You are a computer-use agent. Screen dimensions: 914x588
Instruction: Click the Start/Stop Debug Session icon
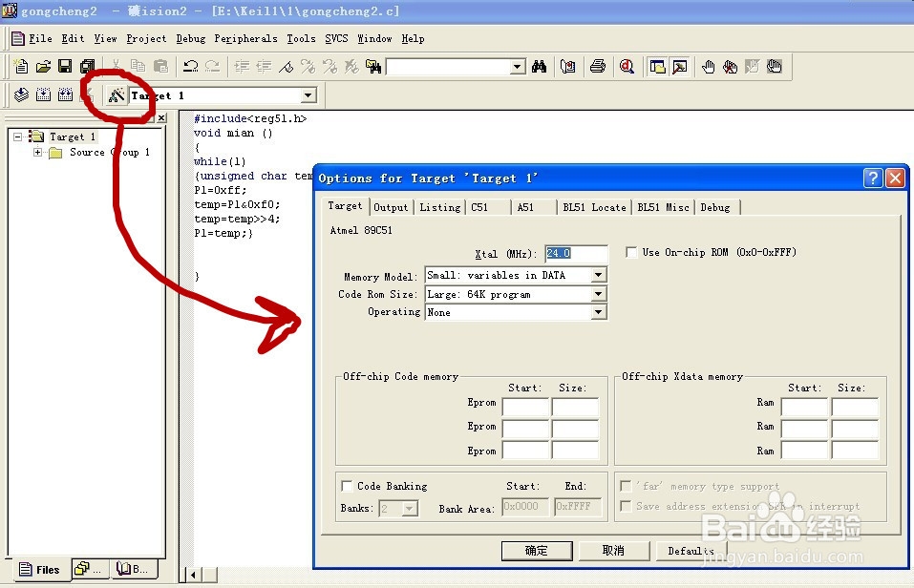(627, 67)
